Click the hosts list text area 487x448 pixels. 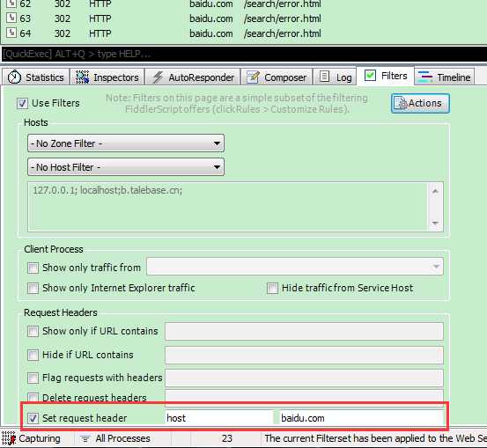point(227,207)
